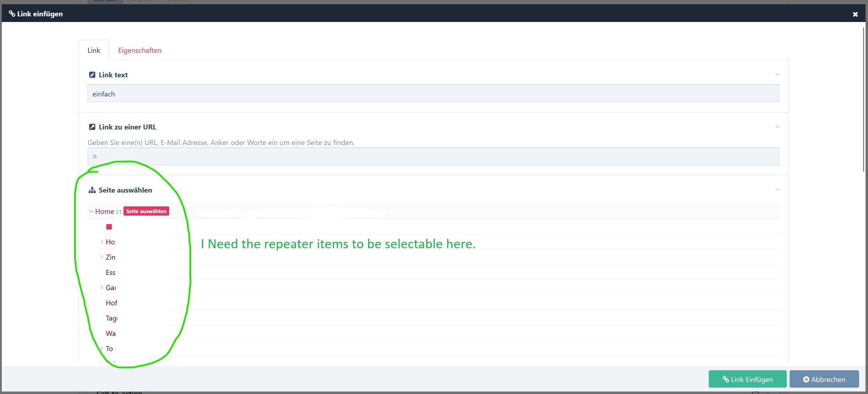This screenshot has height=394, width=868.
Task: Click the 'Link zu einer URL' arrow icon
Action: point(92,127)
